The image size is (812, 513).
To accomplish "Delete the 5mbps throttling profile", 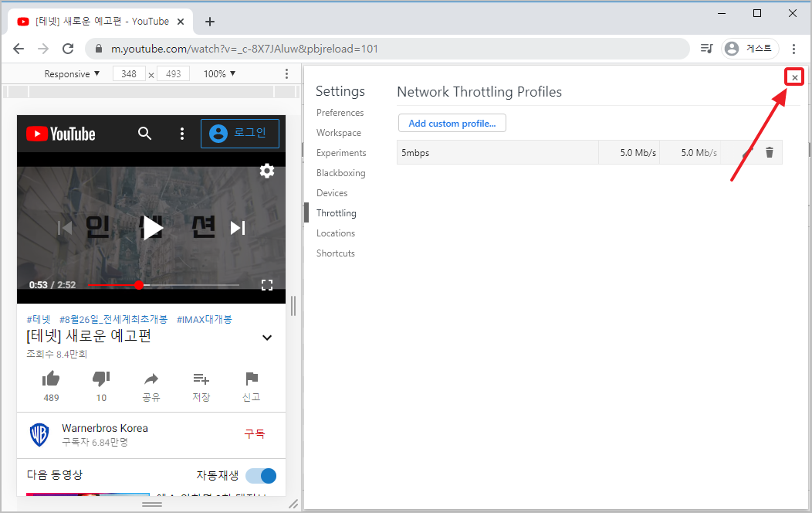I will (770, 152).
